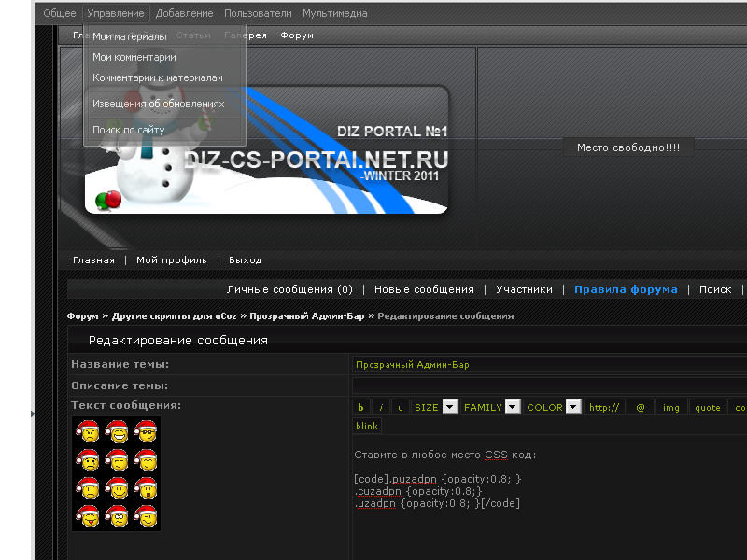Open Прозрачный Админ-Бар breadcrumb link
The height and width of the screenshot is (560, 747).
click(307, 316)
